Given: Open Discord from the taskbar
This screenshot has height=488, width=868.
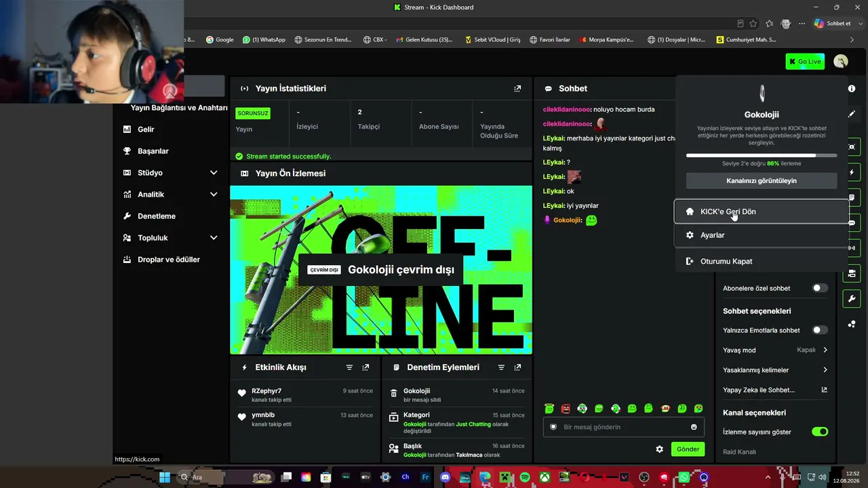Looking at the screenshot, I should [x=445, y=477].
